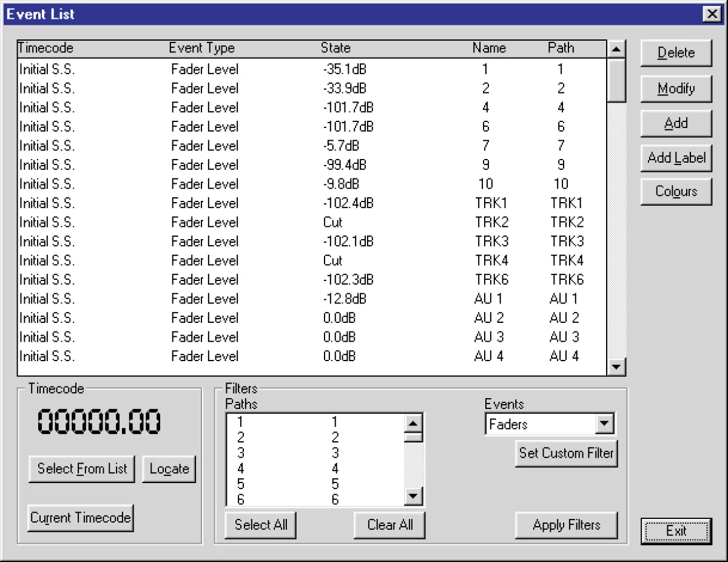Click the Path column header
This screenshot has height=562, width=728.
pyautogui.click(x=561, y=49)
